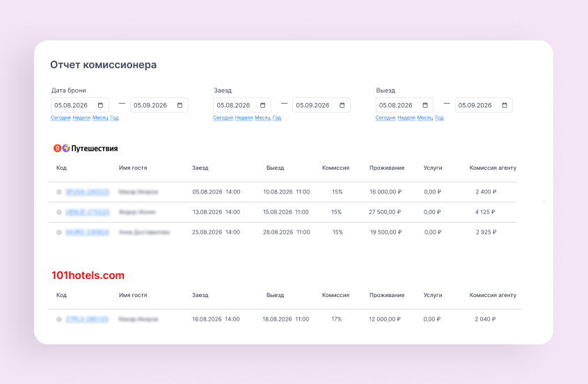Select check-in cell 16.08.2026 14:00
This screenshot has width=588, height=384.
pos(216,319)
